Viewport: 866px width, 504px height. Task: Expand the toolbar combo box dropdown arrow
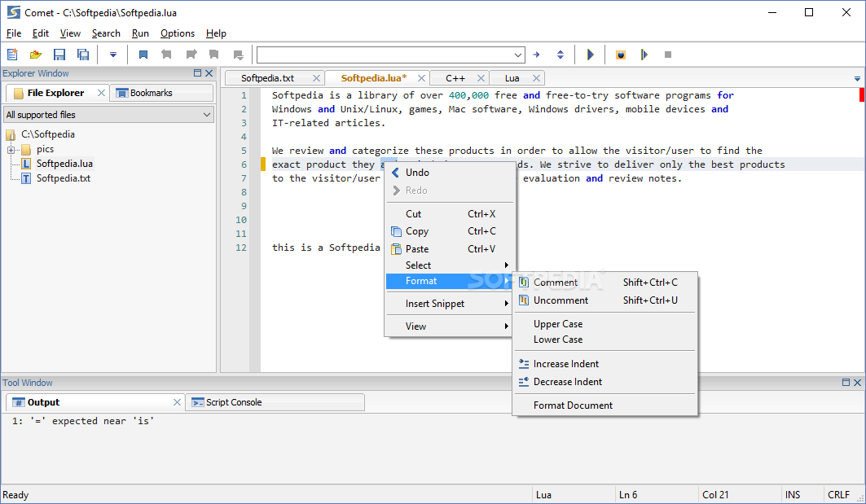(x=518, y=55)
